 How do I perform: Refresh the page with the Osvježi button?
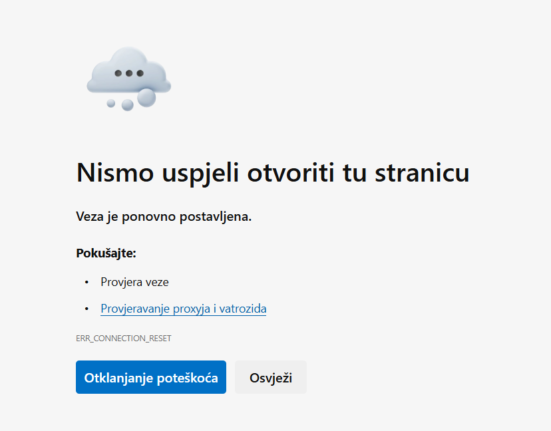coord(271,377)
